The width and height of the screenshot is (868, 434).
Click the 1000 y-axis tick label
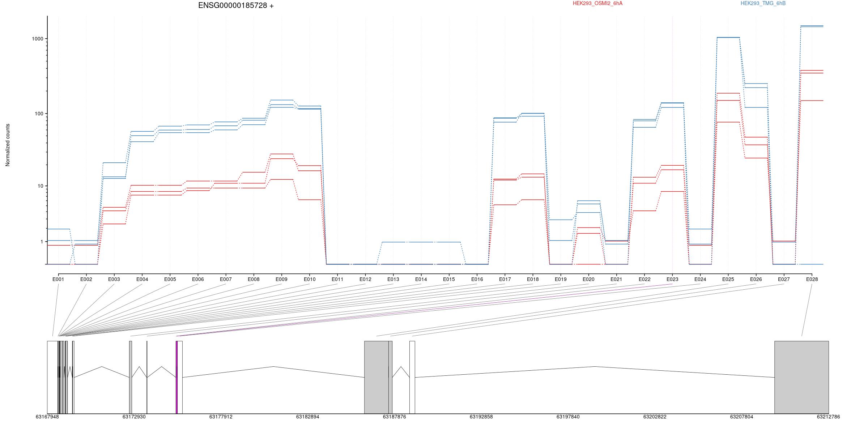38,39
